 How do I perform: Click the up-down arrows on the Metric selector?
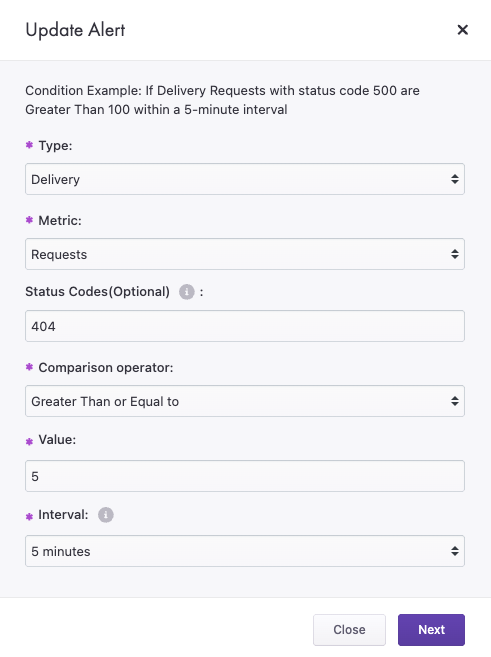pos(455,254)
